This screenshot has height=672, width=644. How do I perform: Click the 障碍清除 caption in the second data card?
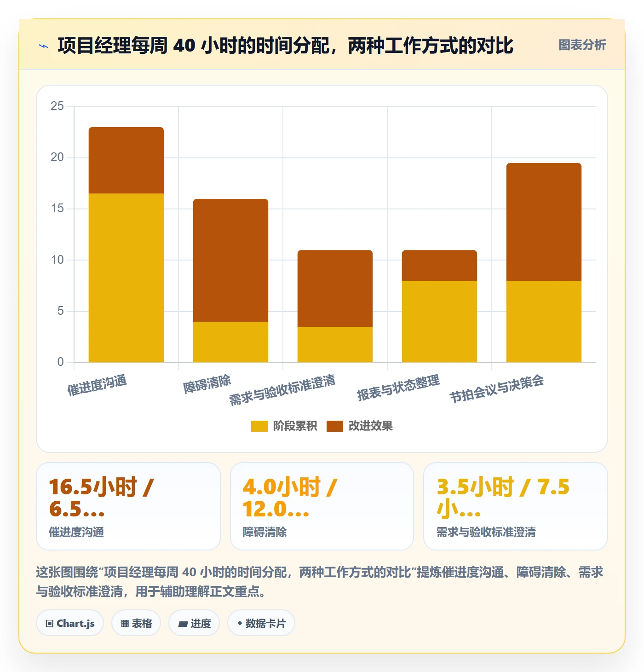264,533
